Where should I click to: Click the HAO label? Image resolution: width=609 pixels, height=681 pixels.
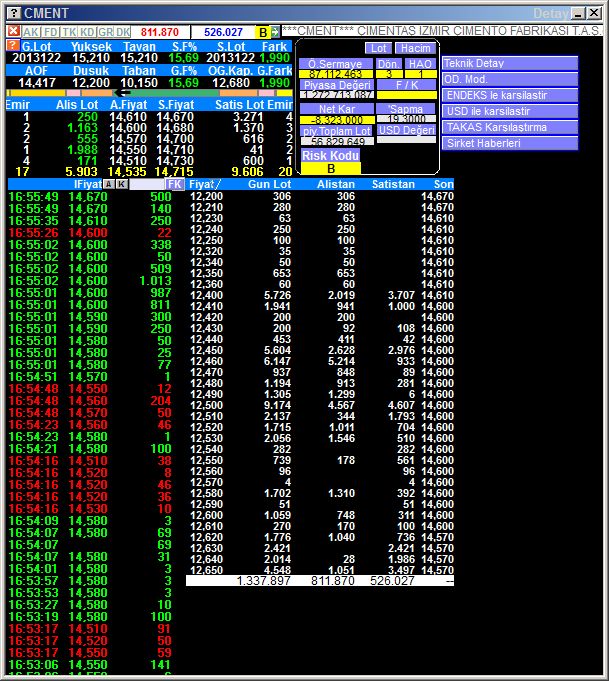tap(420, 64)
